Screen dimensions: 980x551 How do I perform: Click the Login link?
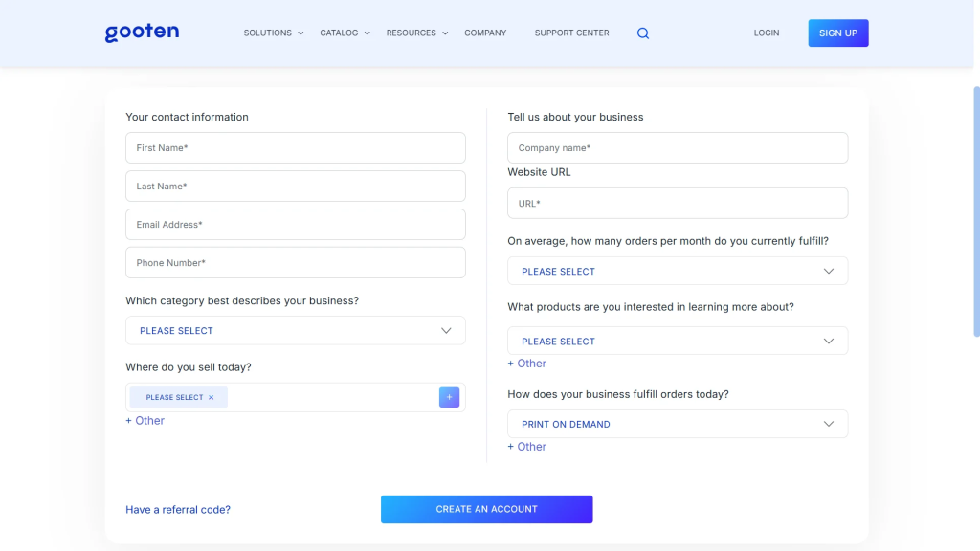point(766,33)
